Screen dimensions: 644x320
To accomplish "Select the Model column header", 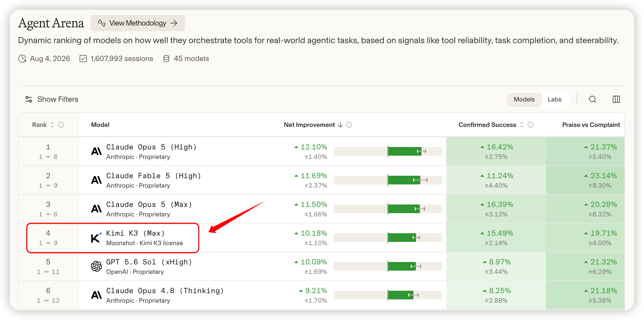I will pos(100,125).
